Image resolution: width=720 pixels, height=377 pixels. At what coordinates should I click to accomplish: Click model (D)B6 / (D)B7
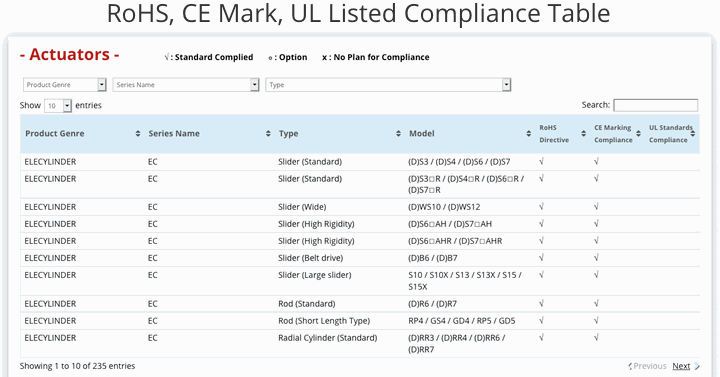[x=433, y=258]
